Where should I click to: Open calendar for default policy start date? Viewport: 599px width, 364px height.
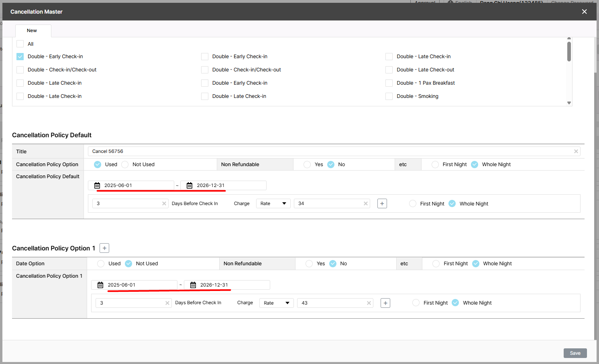pos(97,185)
